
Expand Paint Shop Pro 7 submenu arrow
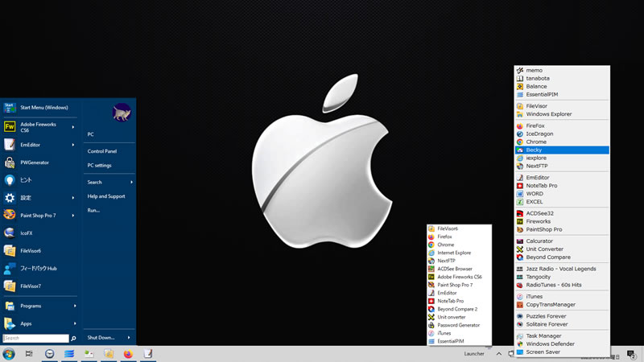tap(73, 216)
